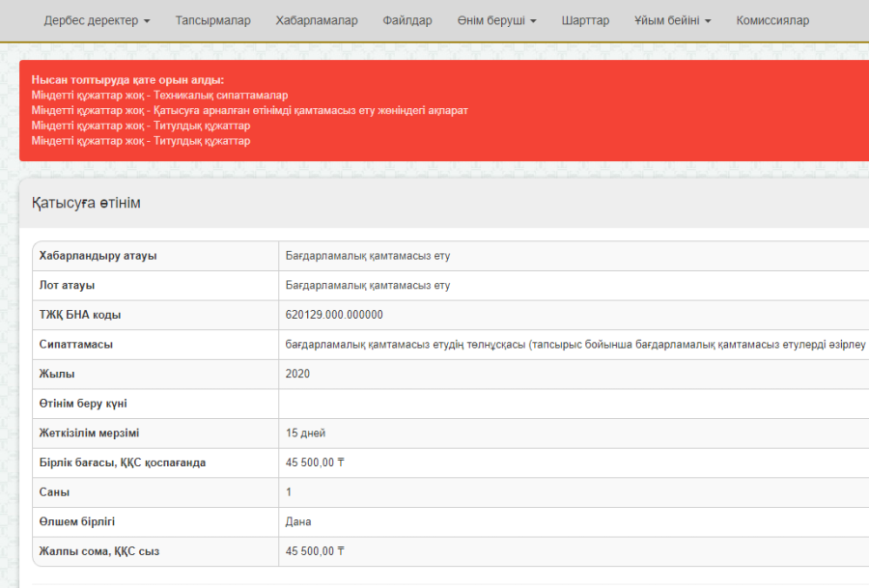
Task: Click the ТЖҚ БНА code 620129.000.000000
Action: pyautogui.click(x=334, y=315)
